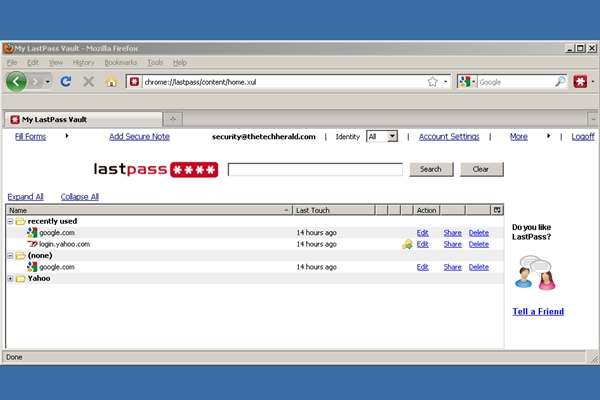Viewport: 600px width, 400px height.
Task: Click google.com entry under (none) folder
Action: coord(57,267)
